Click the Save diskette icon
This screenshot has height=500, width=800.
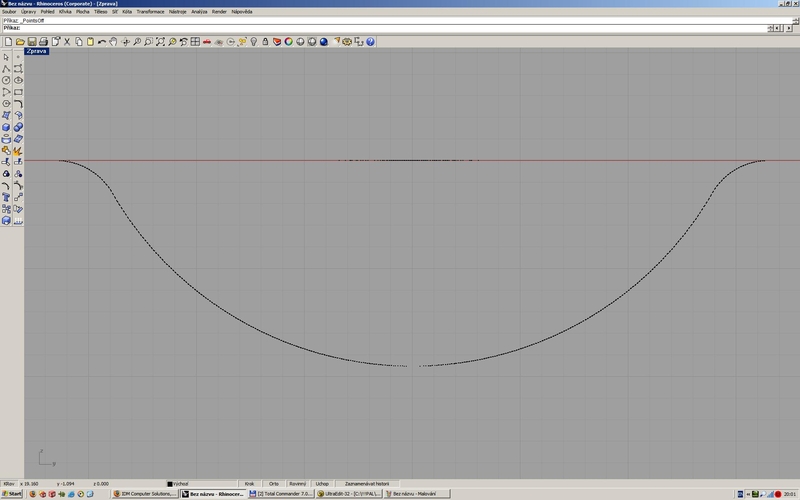tap(32, 42)
